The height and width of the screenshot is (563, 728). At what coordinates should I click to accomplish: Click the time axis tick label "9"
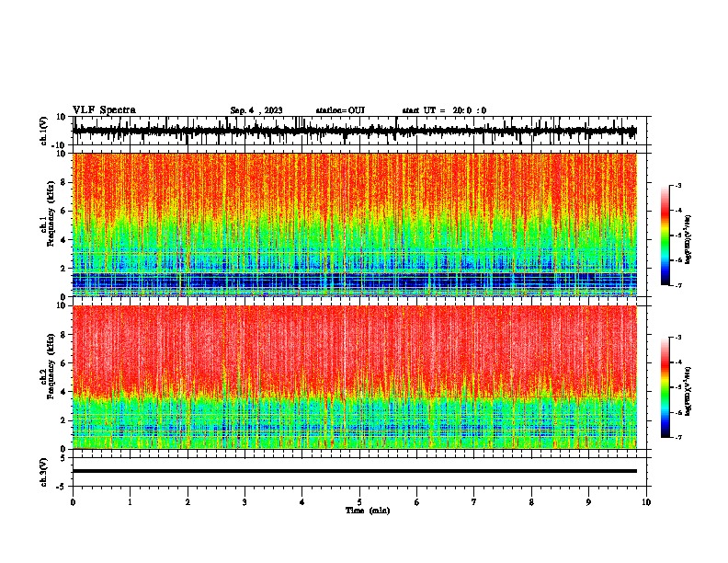click(x=588, y=502)
